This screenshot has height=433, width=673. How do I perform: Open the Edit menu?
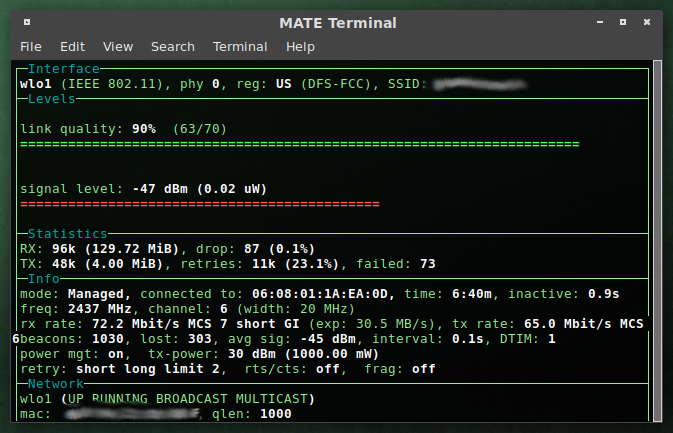73,46
